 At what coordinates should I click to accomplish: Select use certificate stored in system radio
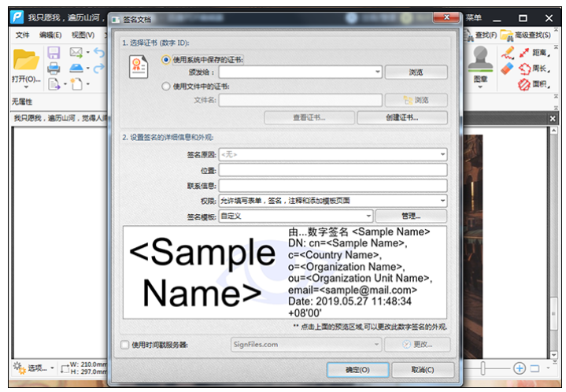click(x=165, y=60)
